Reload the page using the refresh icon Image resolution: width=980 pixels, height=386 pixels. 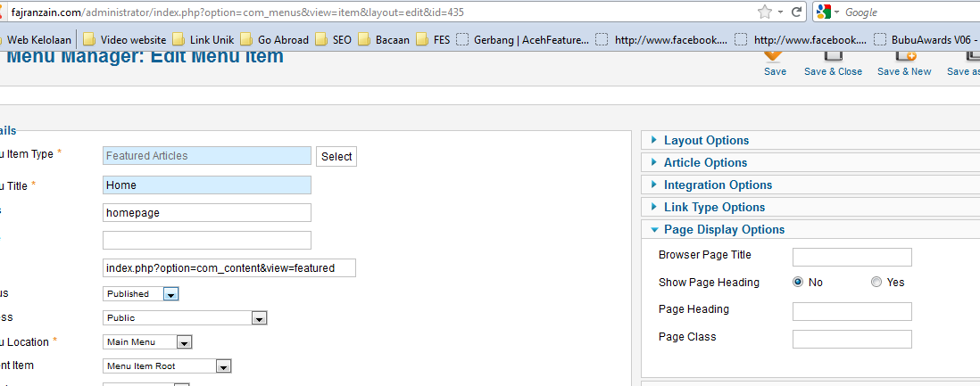coord(795,12)
